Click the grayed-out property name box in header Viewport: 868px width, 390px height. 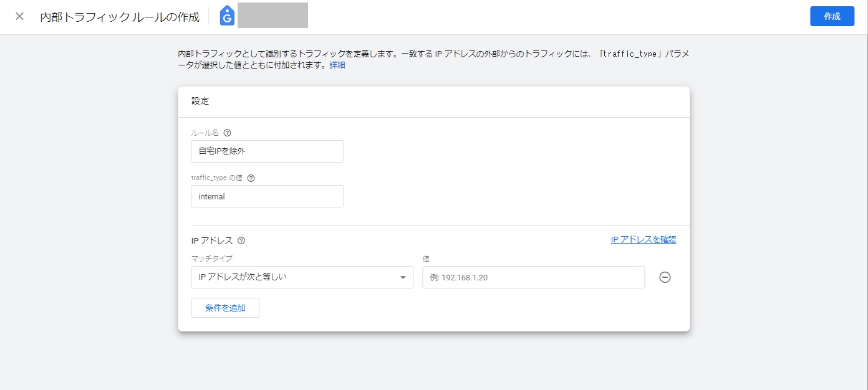coord(272,16)
